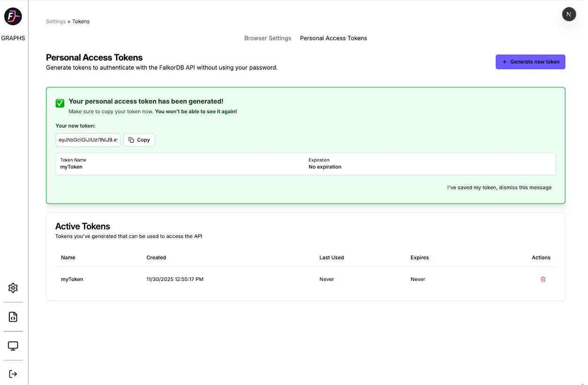Viewport: 588px width, 385px height.
Task: Select the Personal Access Tokens tab
Action: point(333,38)
